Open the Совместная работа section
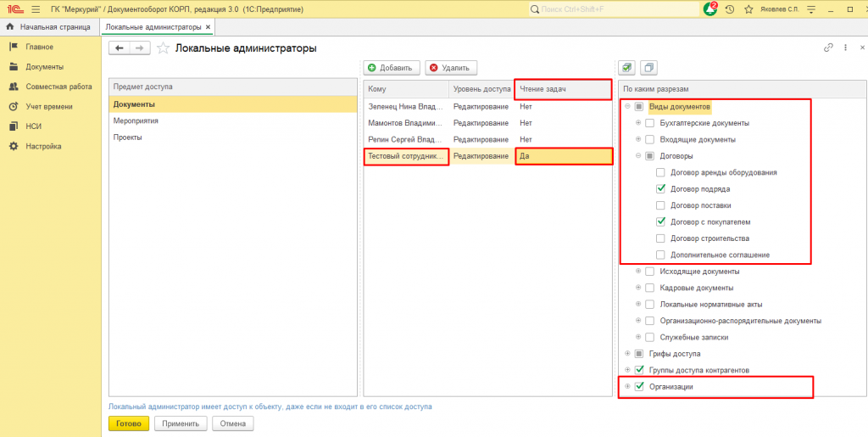This screenshot has height=437, width=868. point(58,87)
